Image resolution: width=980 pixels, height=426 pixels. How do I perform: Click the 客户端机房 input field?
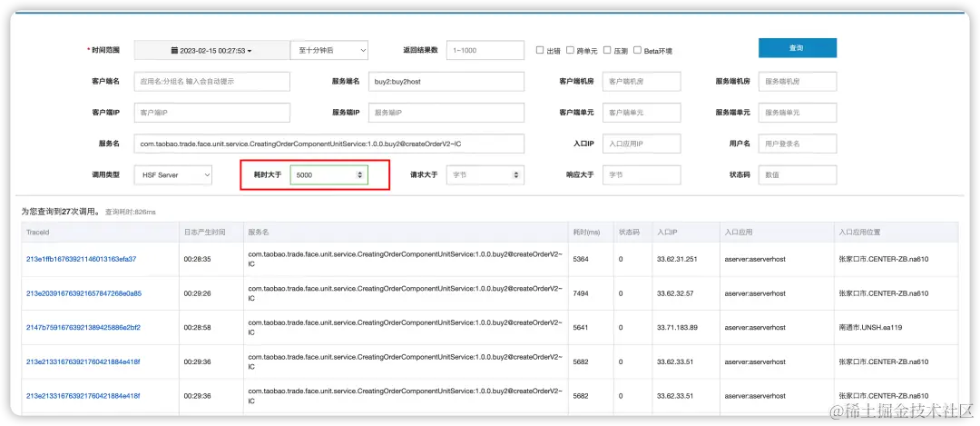tap(642, 82)
